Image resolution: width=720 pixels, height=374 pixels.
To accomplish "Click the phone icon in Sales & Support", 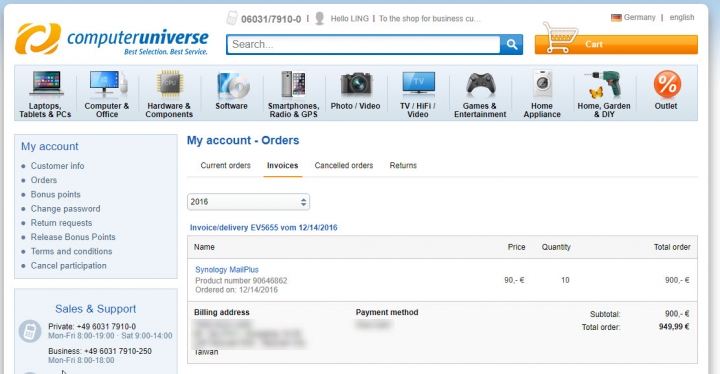I will [x=30, y=331].
